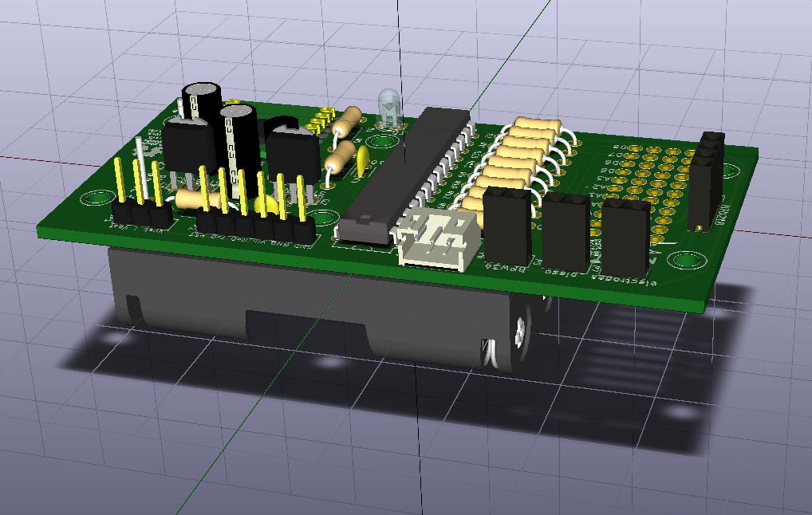Viewport: 812px width, 515px height.
Task: Click the black socket labeled electrodes
Action: (x=625, y=235)
